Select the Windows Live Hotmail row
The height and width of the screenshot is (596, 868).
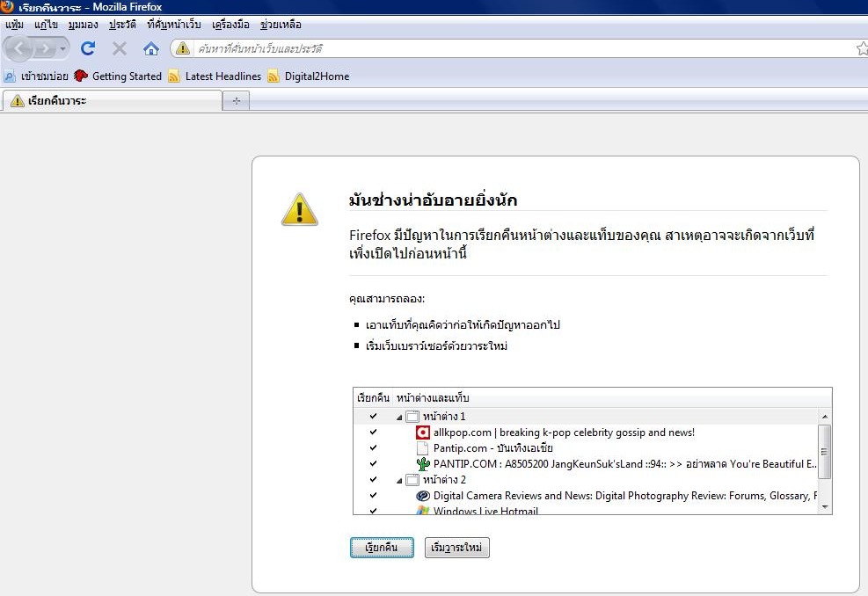pyautogui.click(x=586, y=510)
